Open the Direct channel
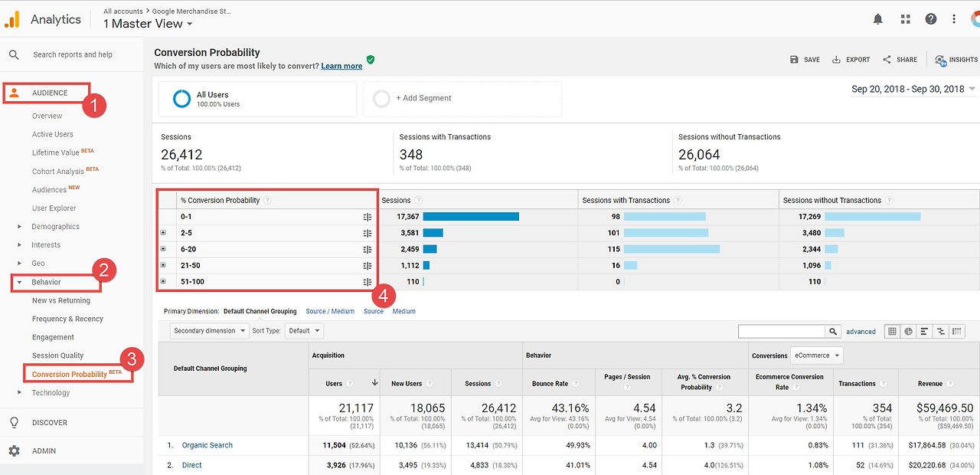Screen dimensions: 980x475 tap(192, 465)
